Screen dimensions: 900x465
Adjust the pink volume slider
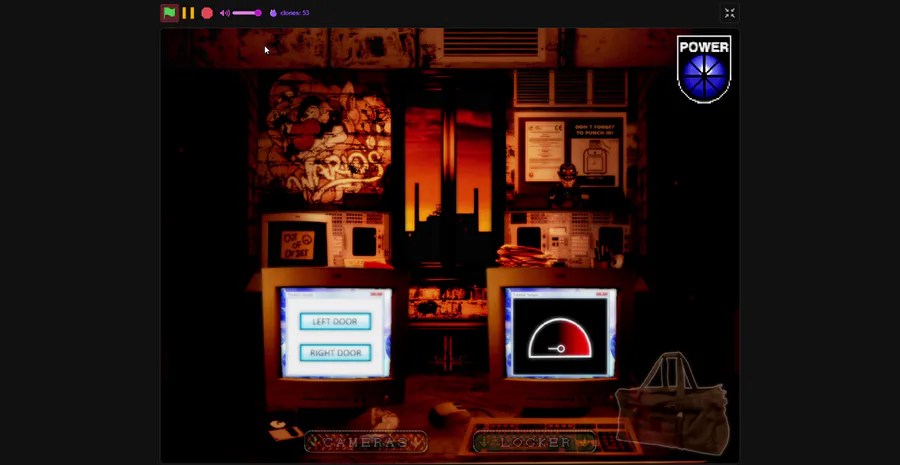247,13
